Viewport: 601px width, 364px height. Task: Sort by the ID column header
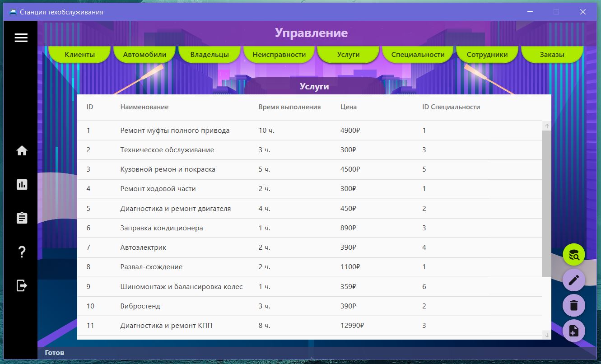point(90,107)
